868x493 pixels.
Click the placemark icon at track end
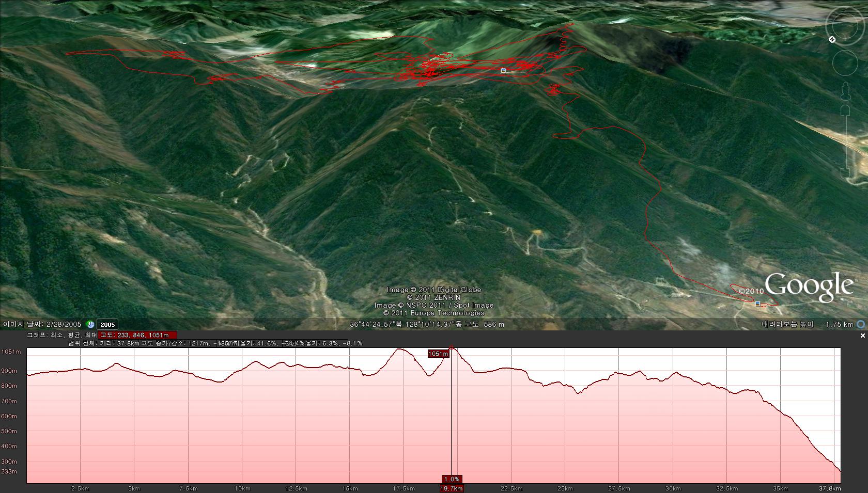758,304
